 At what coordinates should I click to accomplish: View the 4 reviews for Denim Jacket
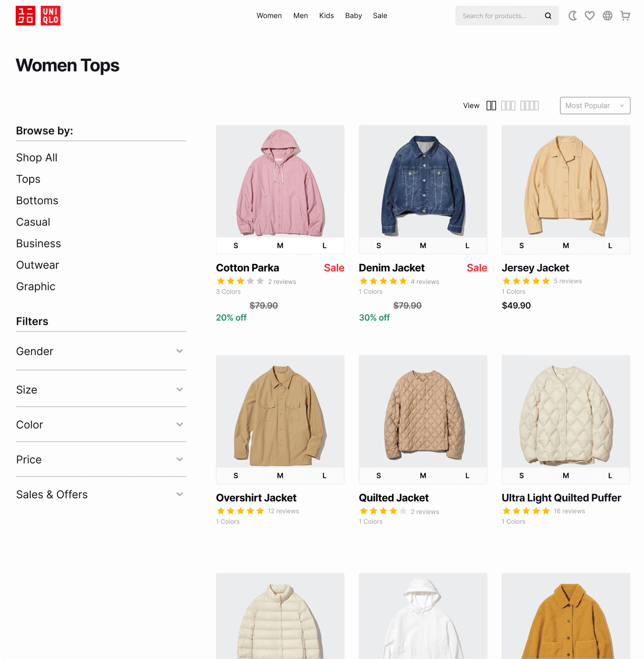[x=425, y=282]
